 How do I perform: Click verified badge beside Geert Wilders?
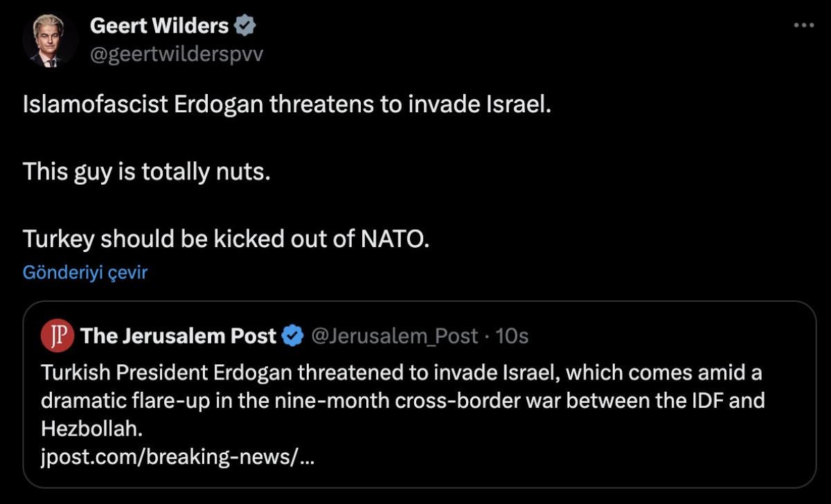[x=244, y=26]
